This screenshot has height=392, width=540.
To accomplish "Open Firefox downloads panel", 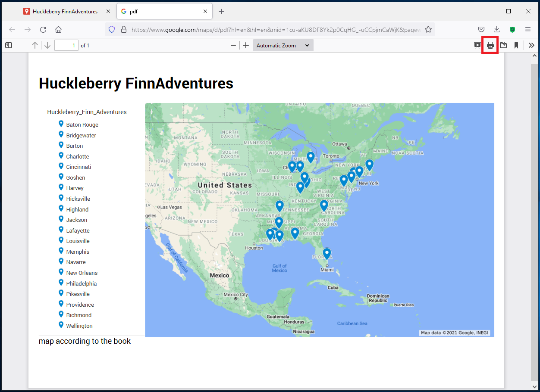I will click(x=497, y=30).
